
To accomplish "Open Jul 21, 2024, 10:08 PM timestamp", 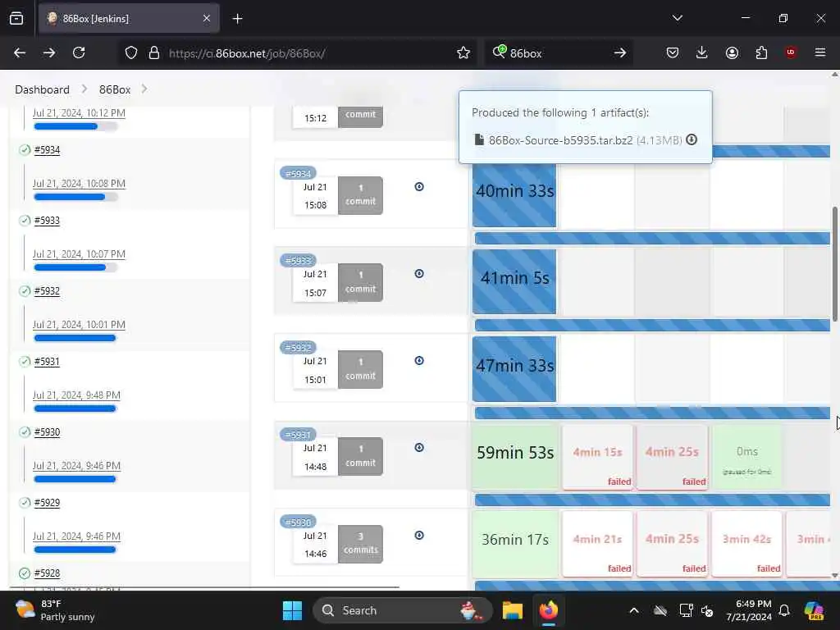I will pyautogui.click(x=79, y=184).
